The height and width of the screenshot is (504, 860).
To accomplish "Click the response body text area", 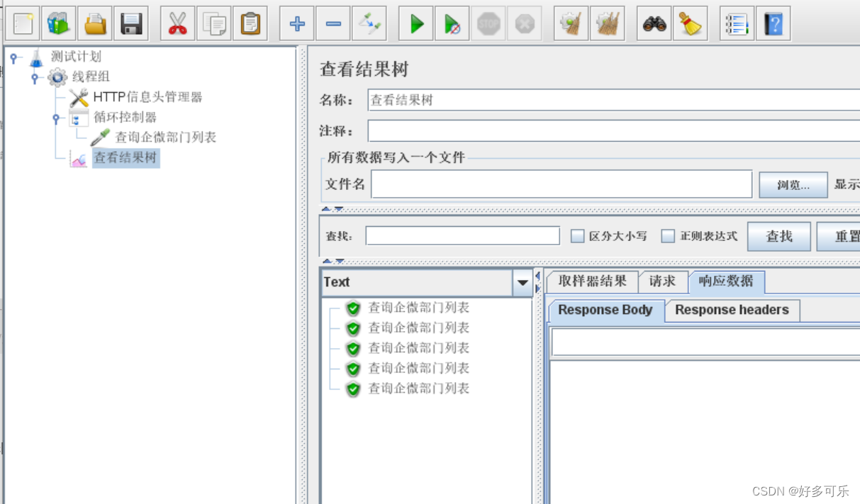I will [705, 432].
